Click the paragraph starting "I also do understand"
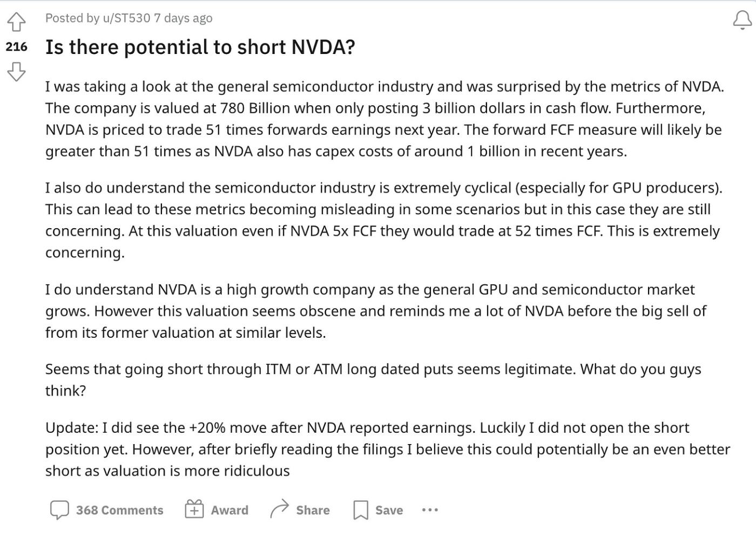756x552 pixels. pyautogui.click(x=378, y=220)
